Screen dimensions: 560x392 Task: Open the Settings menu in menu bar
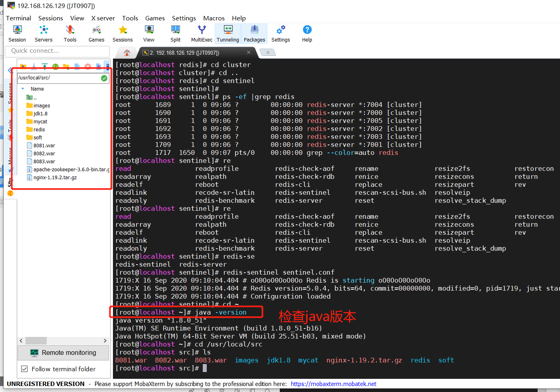pyautogui.click(x=184, y=18)
